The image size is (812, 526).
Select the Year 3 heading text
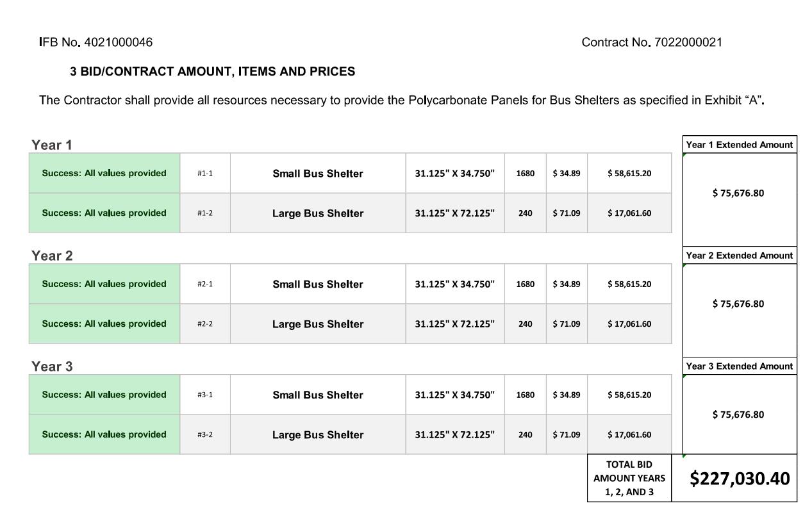point(52,366)
